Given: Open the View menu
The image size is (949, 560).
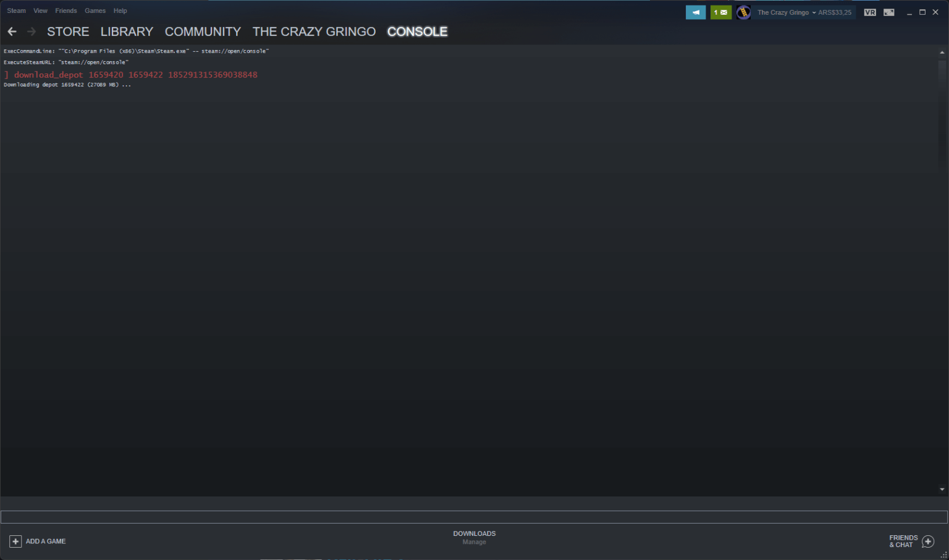Looking at the screenshot, I should pos(40,10).
